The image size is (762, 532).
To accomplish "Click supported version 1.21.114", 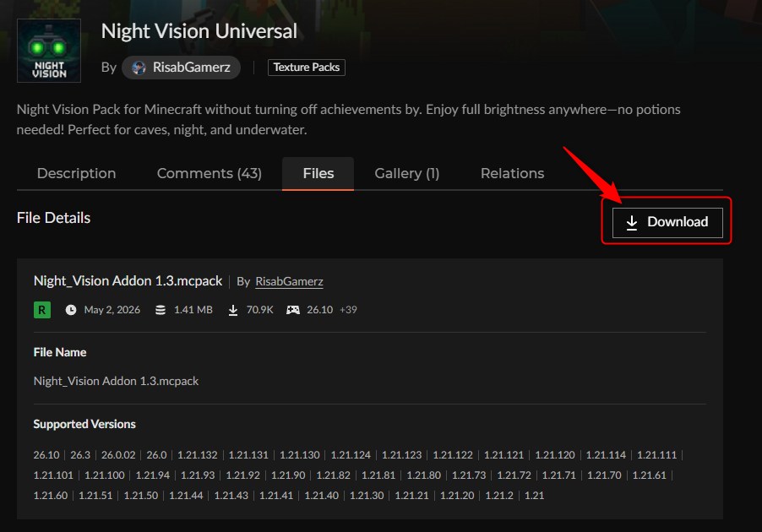I will click(606, 455).
